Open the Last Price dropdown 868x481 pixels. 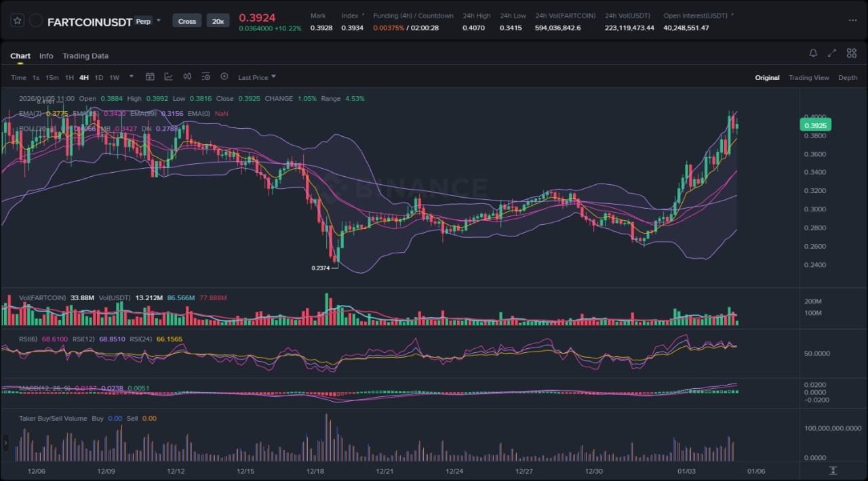pyautogui.click(x=257, y=77)
